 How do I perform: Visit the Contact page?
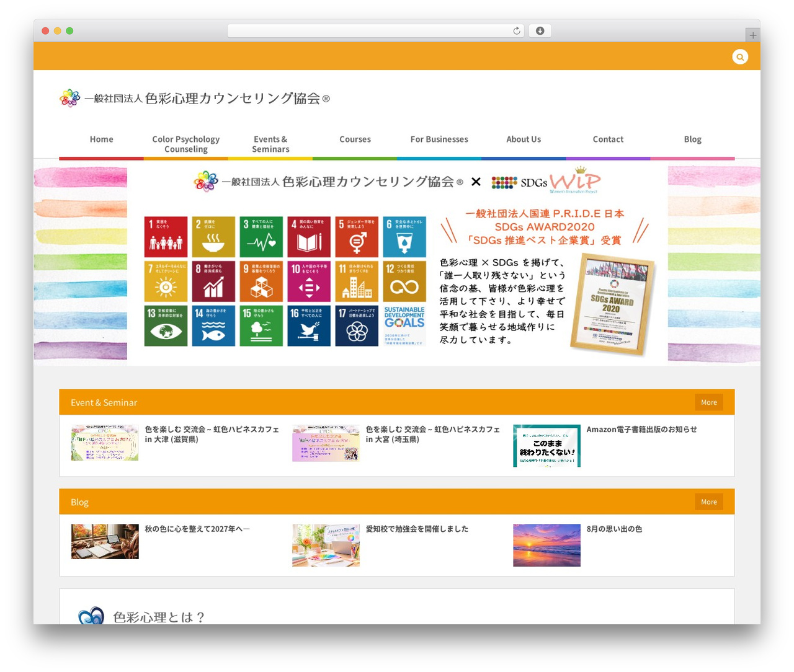(608, 139)
